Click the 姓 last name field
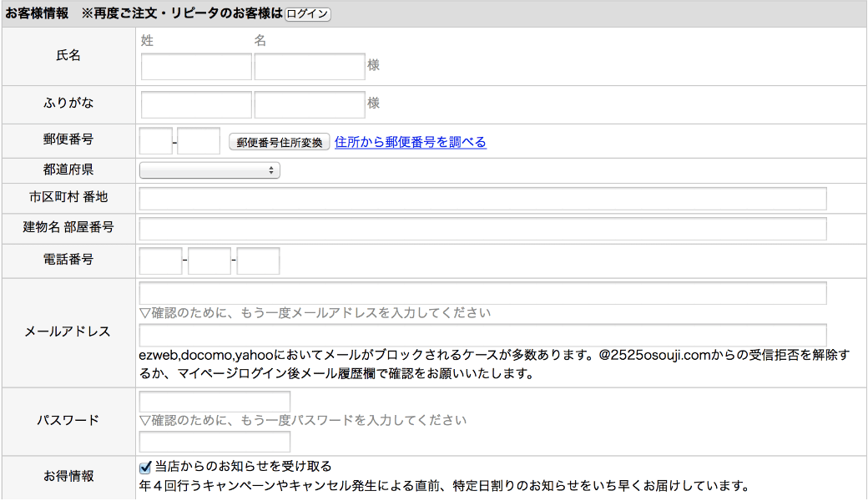Screen dimensions: 868x501 (x=195, y=66)
